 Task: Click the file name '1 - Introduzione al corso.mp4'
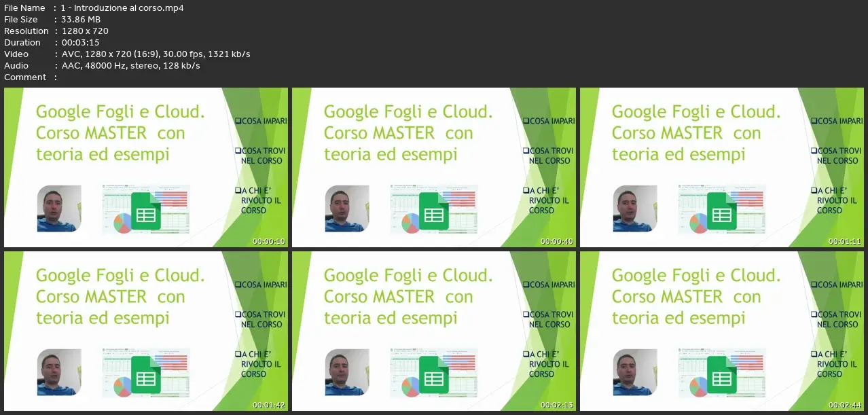122,8
